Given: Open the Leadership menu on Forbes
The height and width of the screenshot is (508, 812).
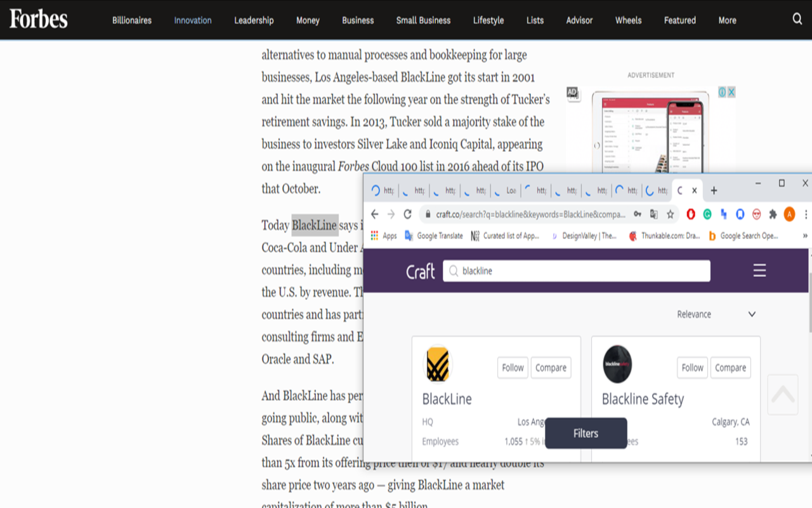Looking at the screenshot, I should (254, 20).
